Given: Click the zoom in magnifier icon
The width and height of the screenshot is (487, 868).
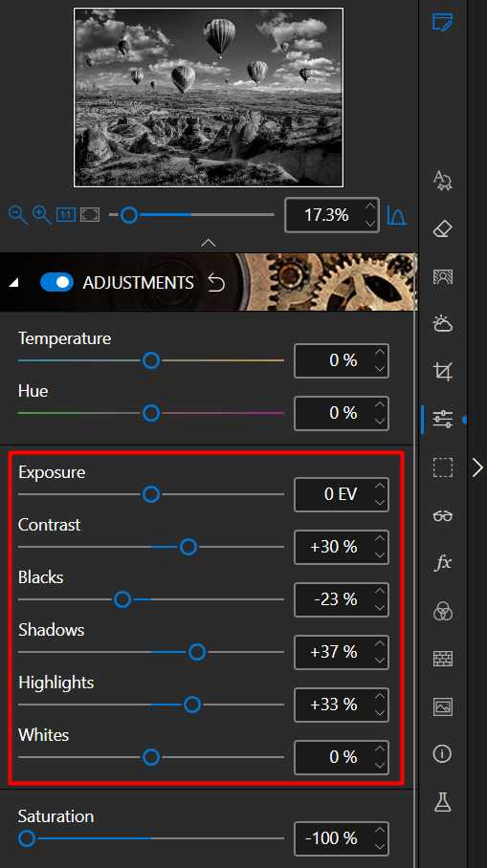Looking at the screenshot, I should [x=41, y=215].
